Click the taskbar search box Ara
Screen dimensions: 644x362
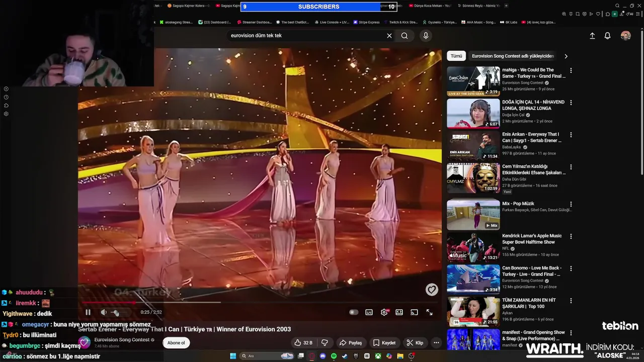[x=267, y=356]
